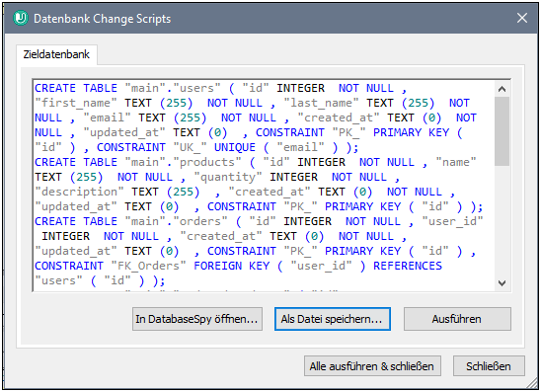Click the scrollbar up arrow
541x392 pixels.
click(x=502, y=89)
